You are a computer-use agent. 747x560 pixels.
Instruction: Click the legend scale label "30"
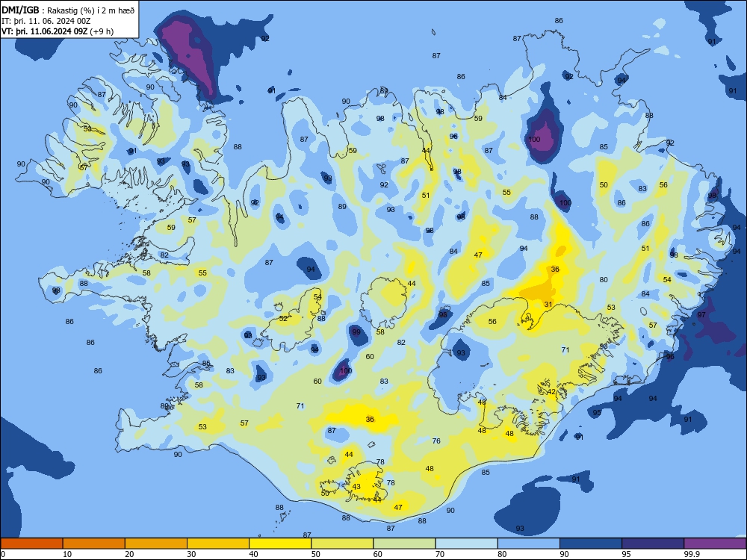point(191,554)
